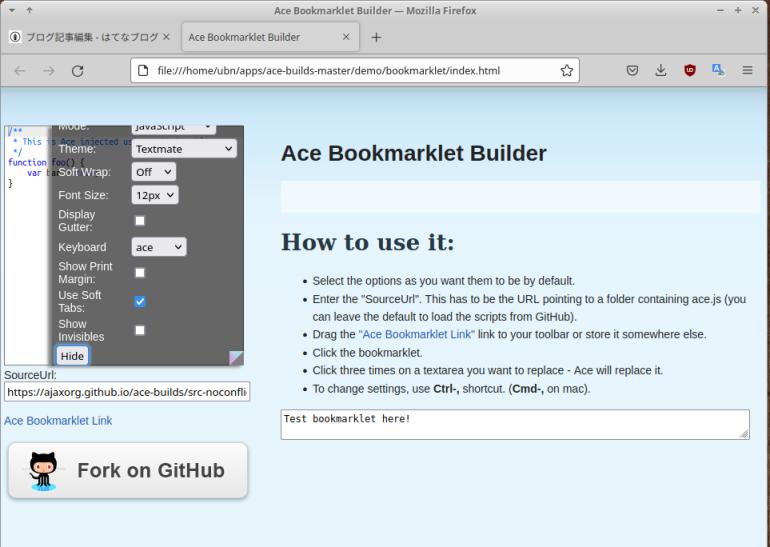Open the Pocket save icon
This screenshot has height=547, width=770.
click(x=632, y=71)
